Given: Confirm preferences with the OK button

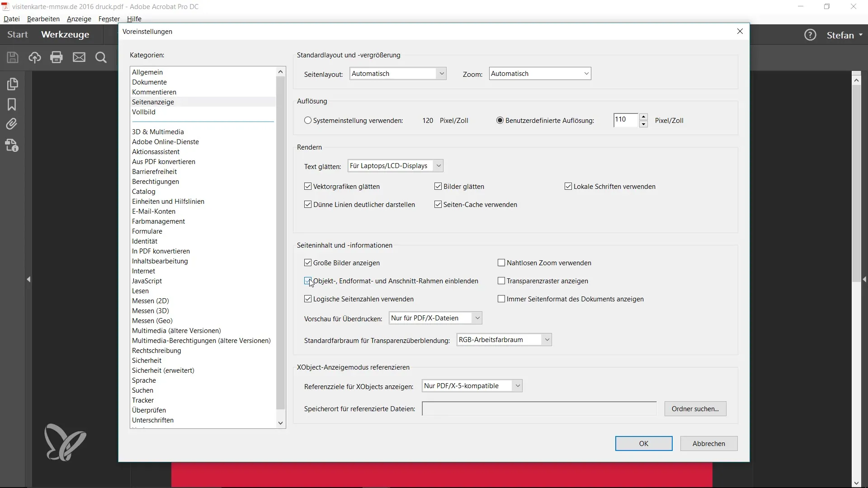Looking at the screenshot, I should click(644, 444).
